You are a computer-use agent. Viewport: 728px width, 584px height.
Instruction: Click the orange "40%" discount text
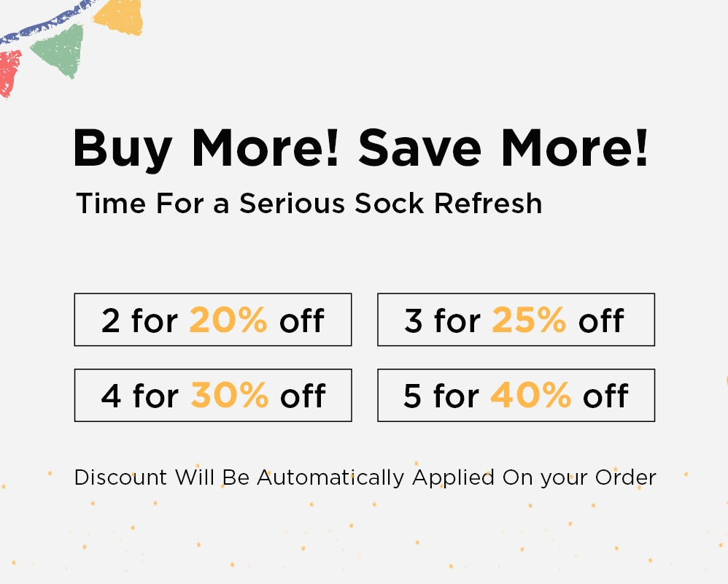click(x=530, y=396)
